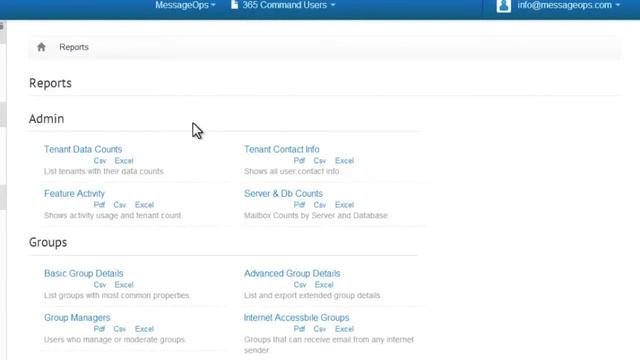Screen dimensions: 640x360
Task: Export Tenant Data Counts as Excel
Action: click(x=124, y=161)
